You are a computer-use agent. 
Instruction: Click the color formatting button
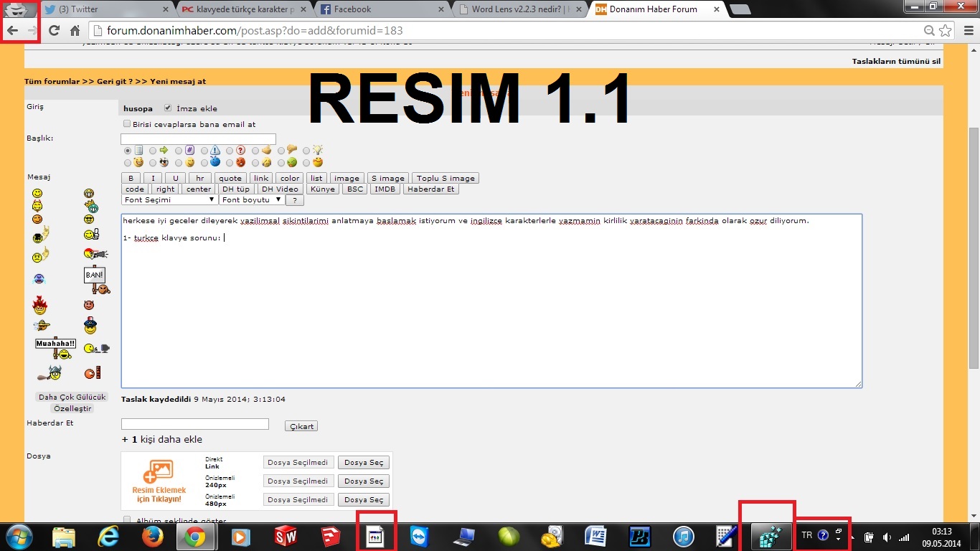(290, 178)
